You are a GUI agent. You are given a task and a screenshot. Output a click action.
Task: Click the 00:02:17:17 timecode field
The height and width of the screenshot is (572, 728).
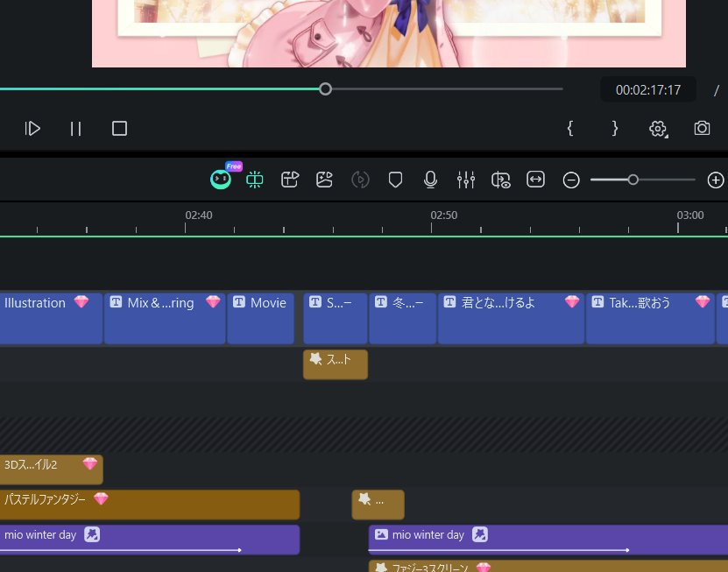(x=648, y=90)
